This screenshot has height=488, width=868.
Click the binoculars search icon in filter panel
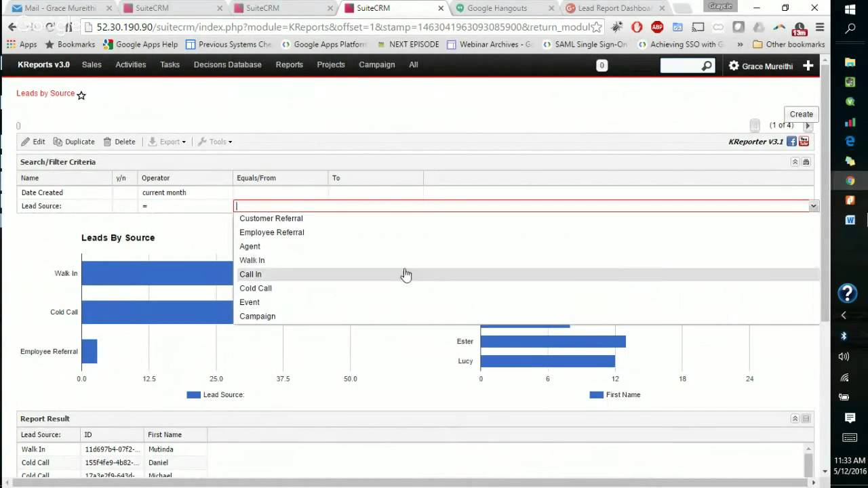(x=806, y=162)
